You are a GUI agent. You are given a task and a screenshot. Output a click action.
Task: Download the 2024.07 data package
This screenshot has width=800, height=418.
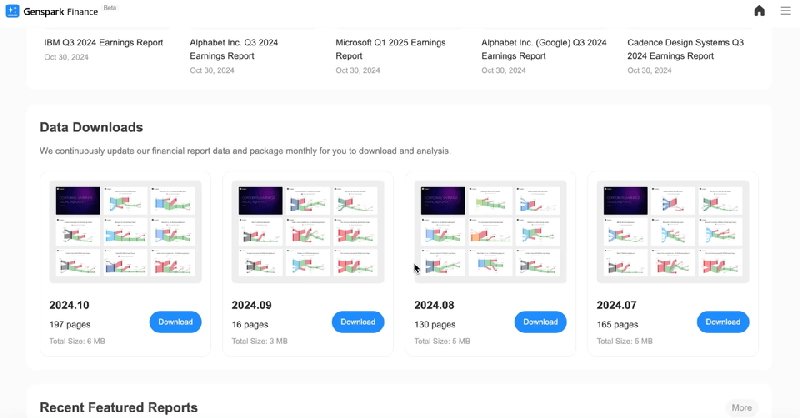(x=722, y=322)
